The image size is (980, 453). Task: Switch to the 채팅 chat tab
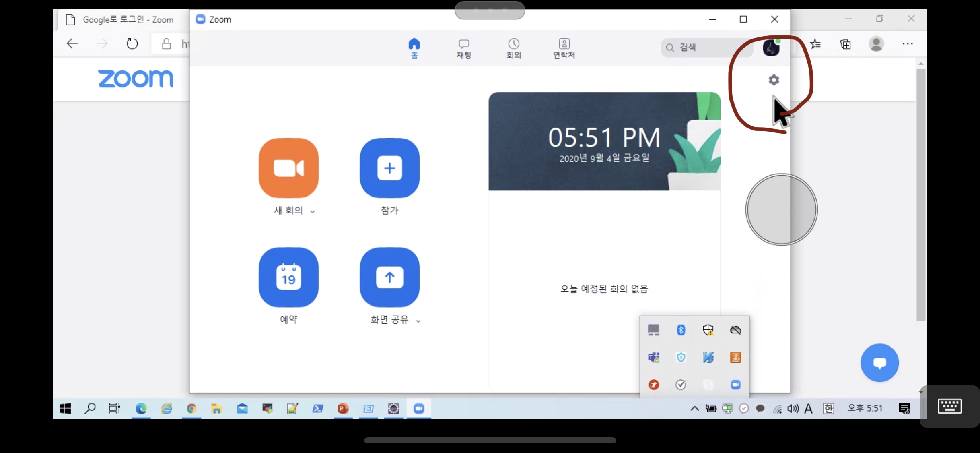464,48
